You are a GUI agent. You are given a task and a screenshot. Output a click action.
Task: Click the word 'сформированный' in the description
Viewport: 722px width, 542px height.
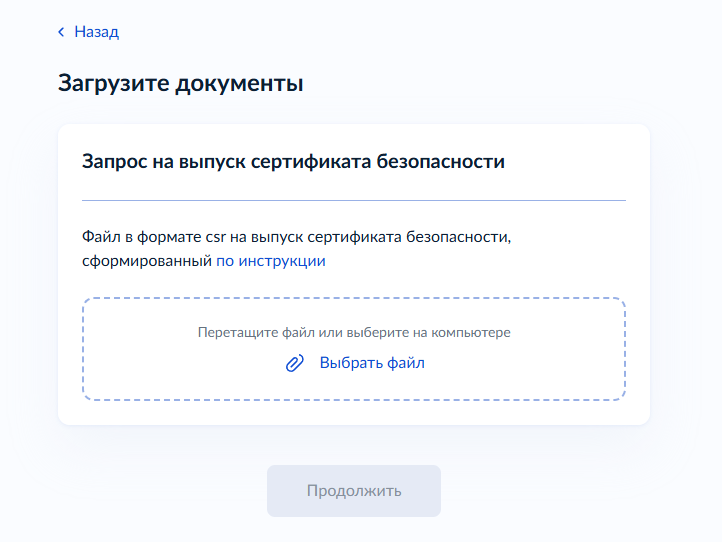coord(147,261)
